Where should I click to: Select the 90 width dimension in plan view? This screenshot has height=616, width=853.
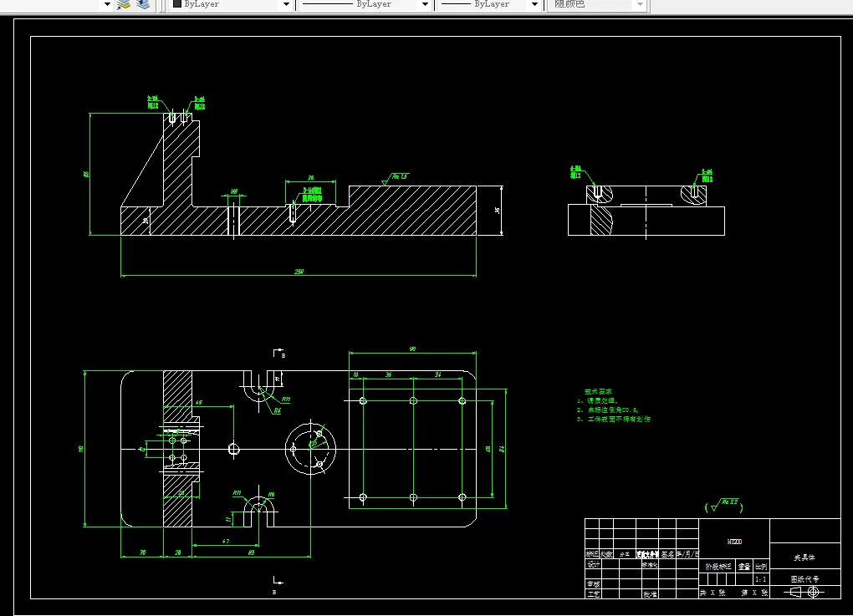(x=412, y=349)
